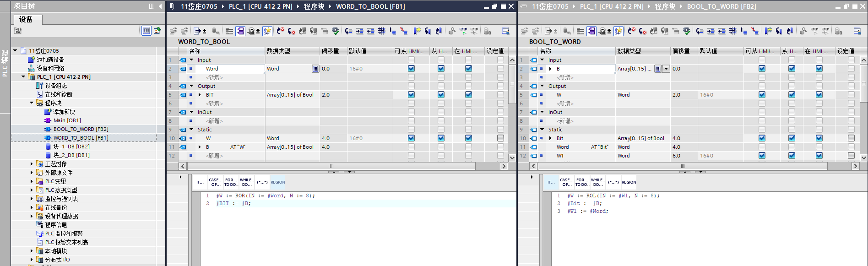Image resolution: width=868 pixels, height=266 pixels.
Task: Open WORD_TO_BOOL [FB1] in project tree
Action: tap(81, 138)
